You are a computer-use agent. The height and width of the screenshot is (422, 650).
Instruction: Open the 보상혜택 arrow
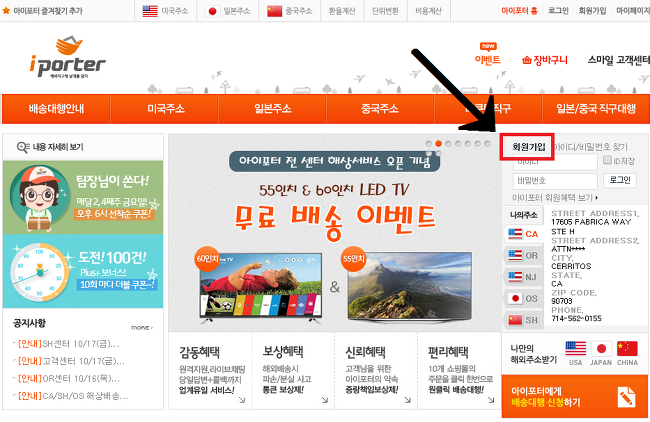tap(325, 400)
